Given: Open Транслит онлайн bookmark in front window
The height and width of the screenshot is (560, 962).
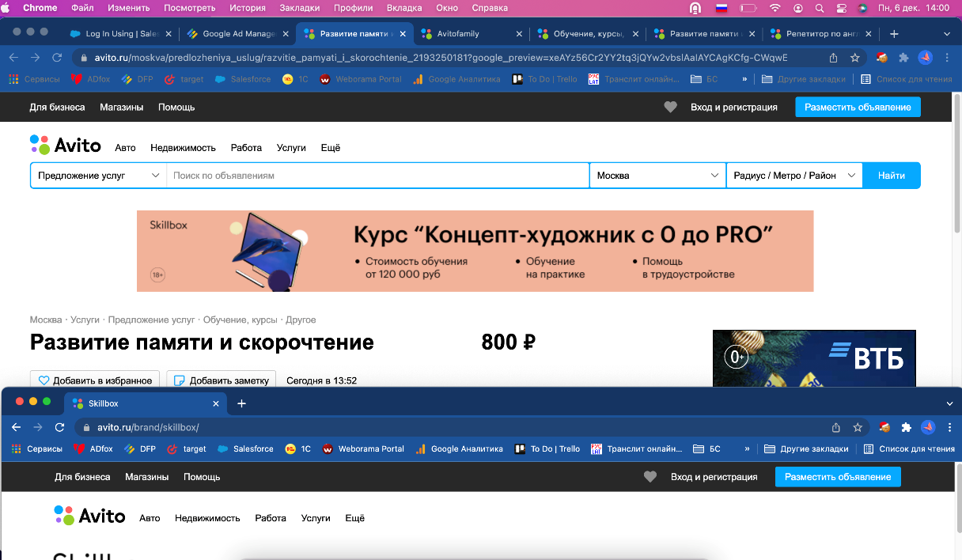Looking at the screenshot, I should [637, 448].
